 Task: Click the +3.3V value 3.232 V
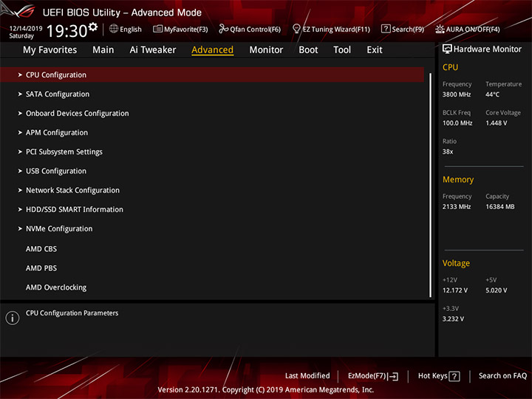pos(453,319)
